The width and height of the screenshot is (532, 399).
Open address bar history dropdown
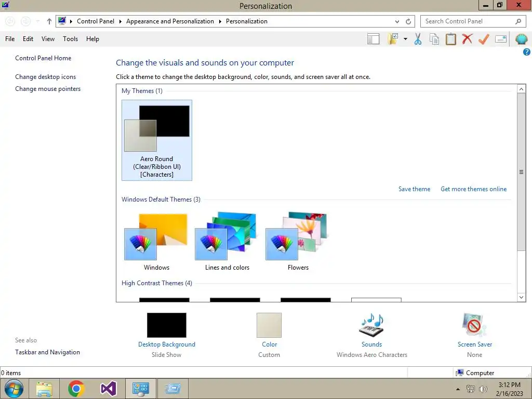point(397,21)
